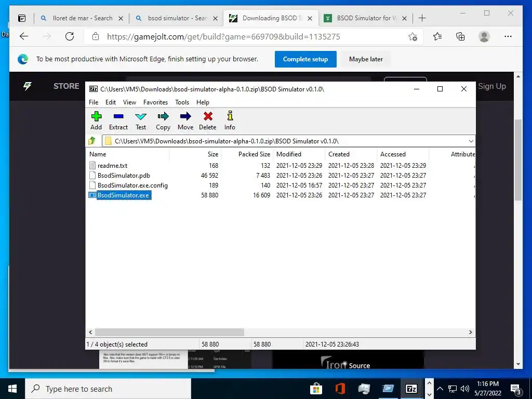Open the network tray icon

(x=453, y=389)
